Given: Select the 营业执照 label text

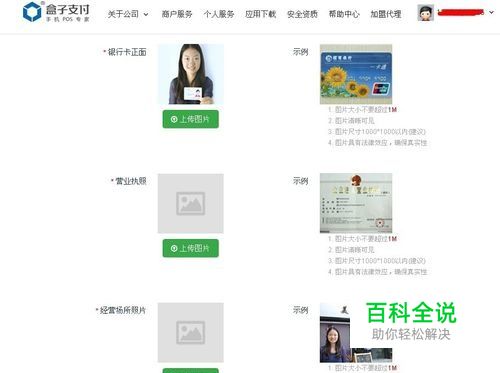Looking at the screenshot, I should [131, 181].
